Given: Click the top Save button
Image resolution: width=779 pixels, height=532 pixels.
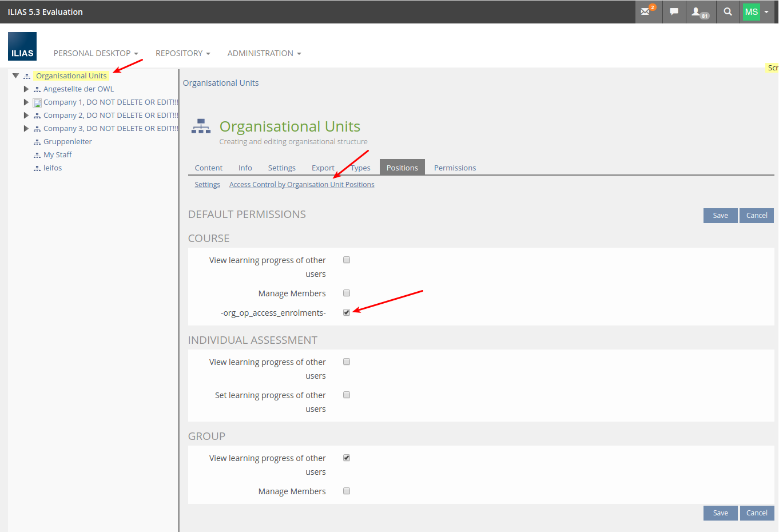Looking at the screenshot, I should [720, 216].
